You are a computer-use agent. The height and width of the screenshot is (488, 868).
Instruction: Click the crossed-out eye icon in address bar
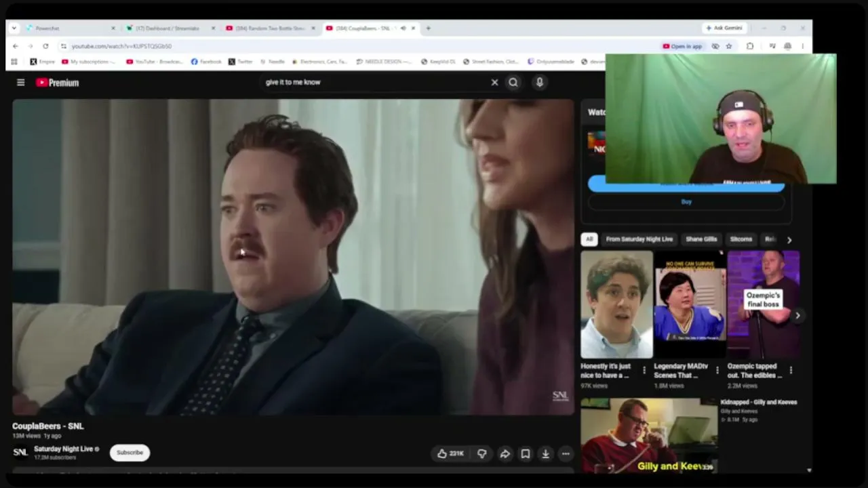715,46
